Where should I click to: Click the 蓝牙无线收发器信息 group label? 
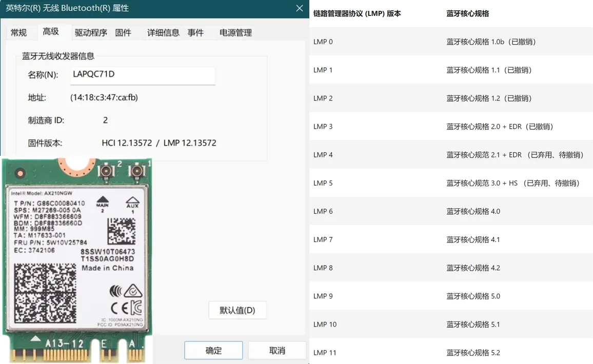[58, 56]
